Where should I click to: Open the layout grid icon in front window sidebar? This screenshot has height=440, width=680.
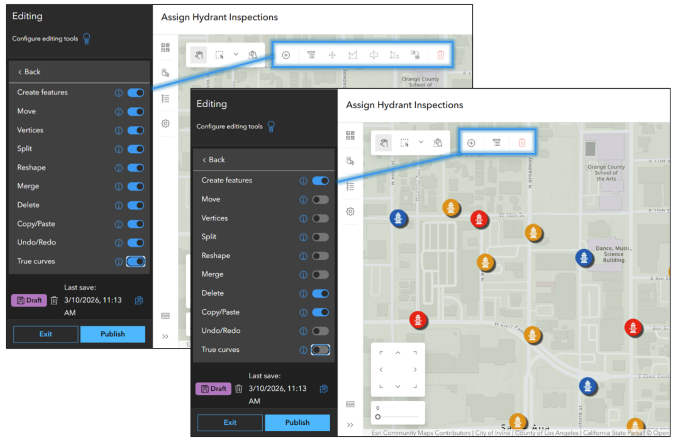350,135
